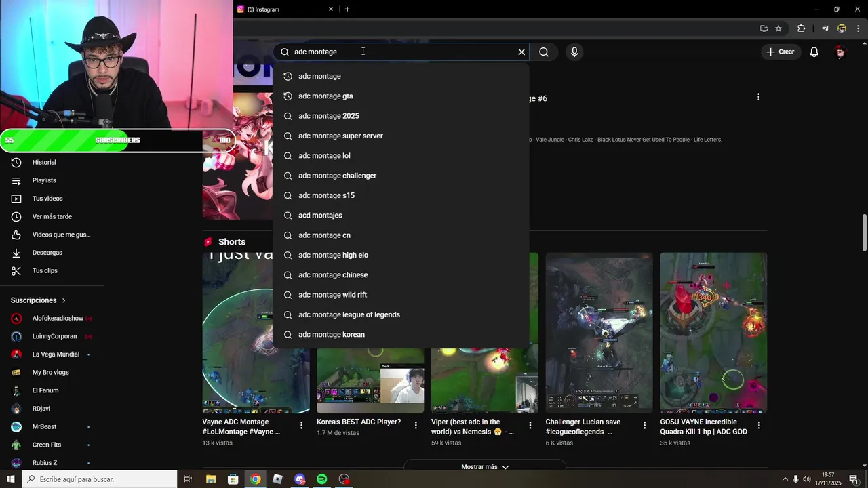Image resolution: width=868 pixels, height=488 pixels.
Task: Click the magnifier search button
Action: [544, 52]
